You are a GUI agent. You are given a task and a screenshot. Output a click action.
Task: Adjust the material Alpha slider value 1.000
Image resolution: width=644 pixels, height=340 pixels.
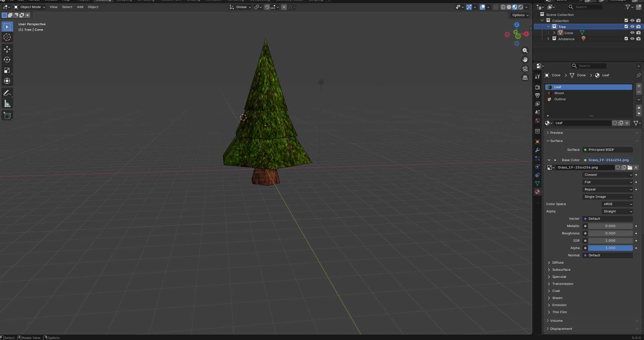tap(610, 248)
